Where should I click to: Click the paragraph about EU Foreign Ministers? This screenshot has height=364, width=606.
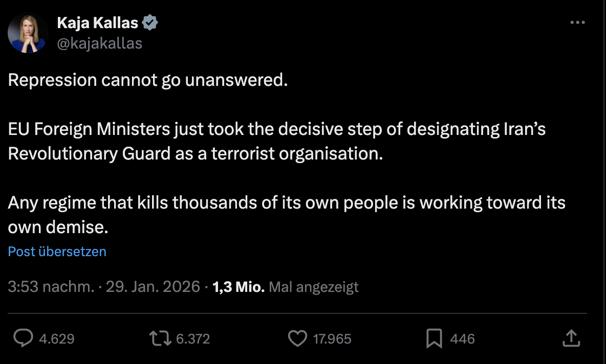(x=276, y=142)
